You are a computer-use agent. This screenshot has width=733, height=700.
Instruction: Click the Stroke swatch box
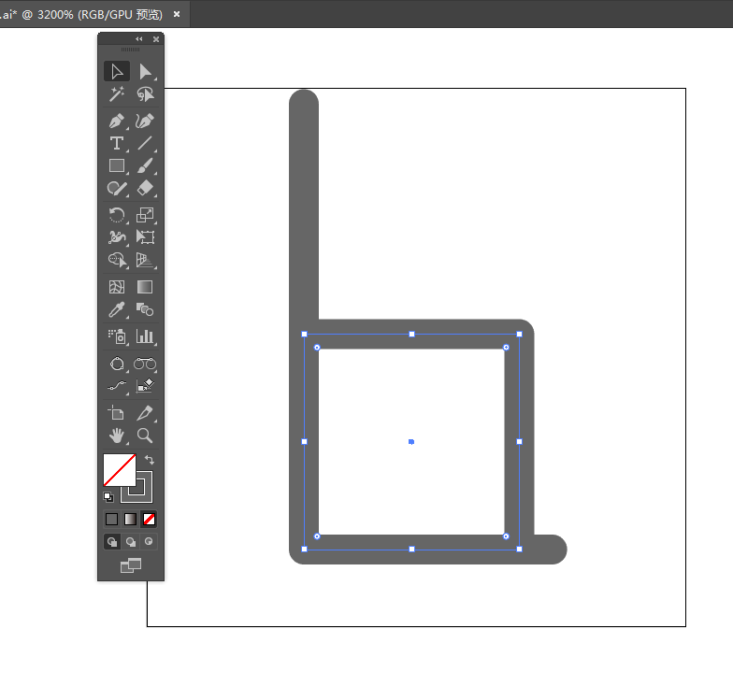[x=144, y=494]
